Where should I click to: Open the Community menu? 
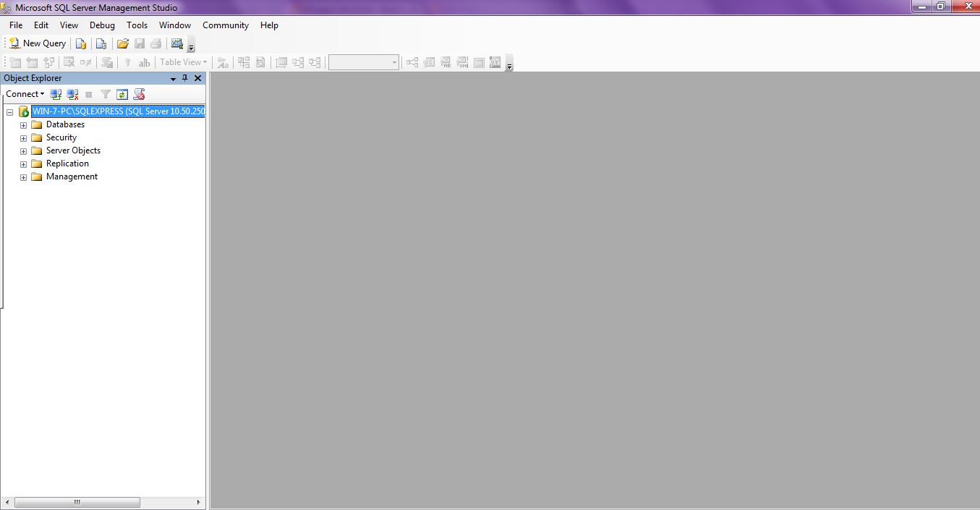226,25
